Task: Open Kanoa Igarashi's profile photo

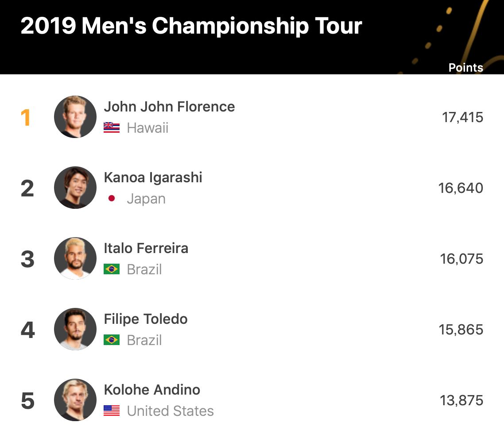Action: click(x=75, y=188)
